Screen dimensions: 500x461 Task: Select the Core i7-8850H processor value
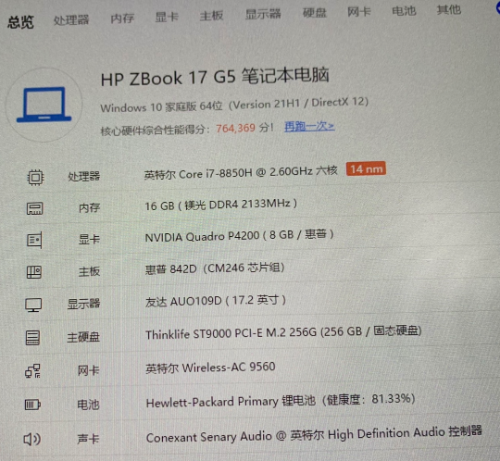(x=241, y=173)
